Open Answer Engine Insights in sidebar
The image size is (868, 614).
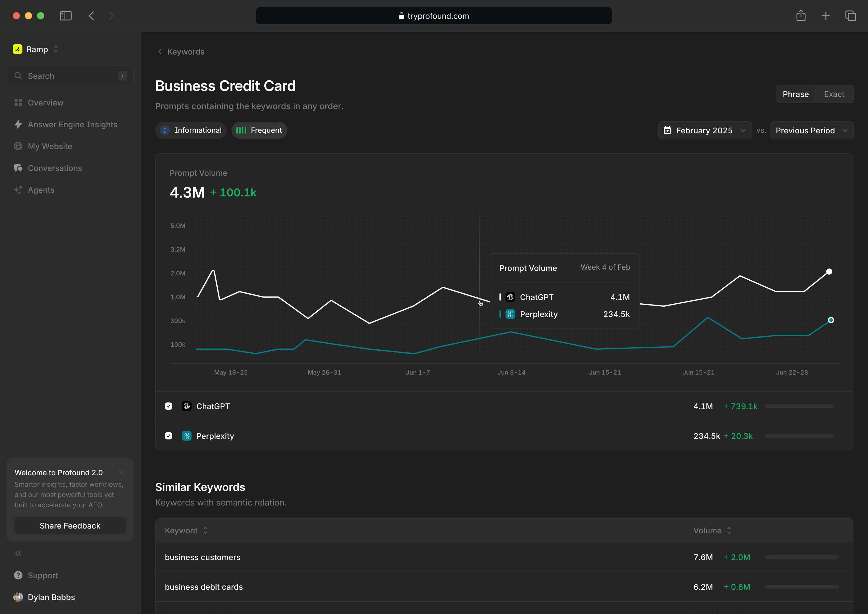coord(70,124)
